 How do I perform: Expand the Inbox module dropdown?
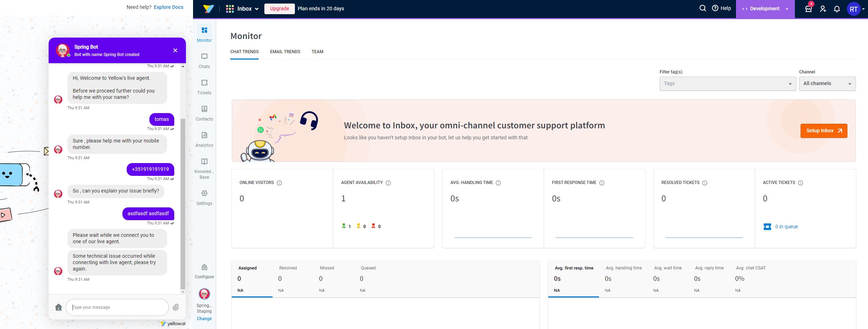248,9
